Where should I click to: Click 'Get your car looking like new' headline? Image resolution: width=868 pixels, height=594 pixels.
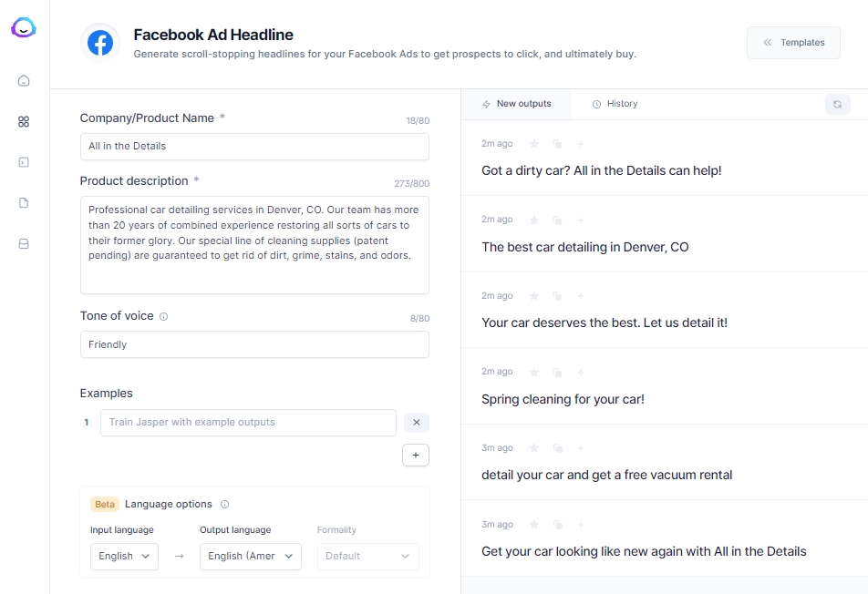[x=644, y=551]
